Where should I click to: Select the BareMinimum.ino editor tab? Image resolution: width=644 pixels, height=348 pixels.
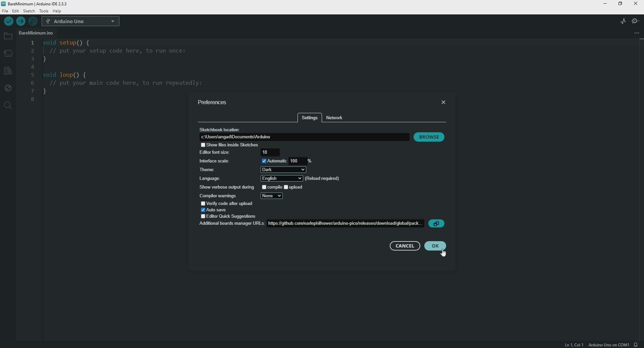click(36, 33)
